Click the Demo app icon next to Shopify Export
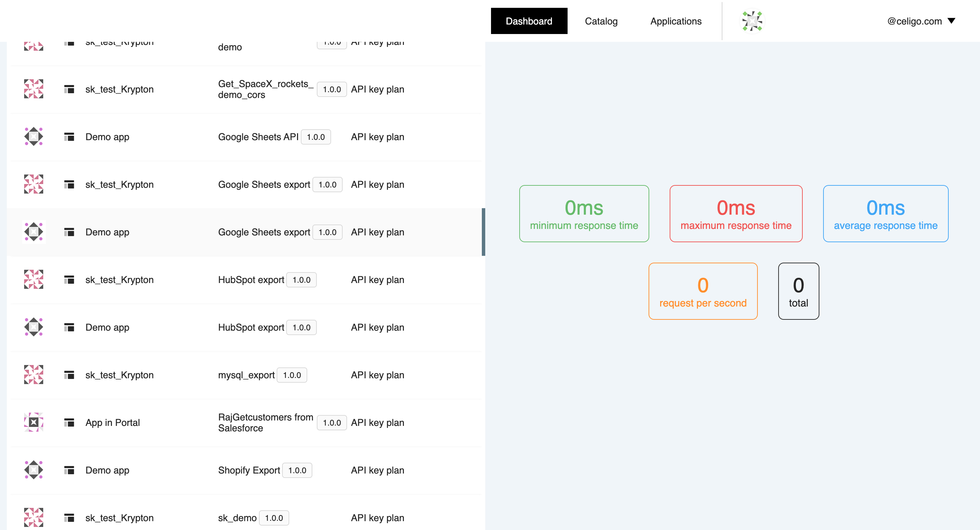This screenshot has height=530, width=980. point(33,470)
